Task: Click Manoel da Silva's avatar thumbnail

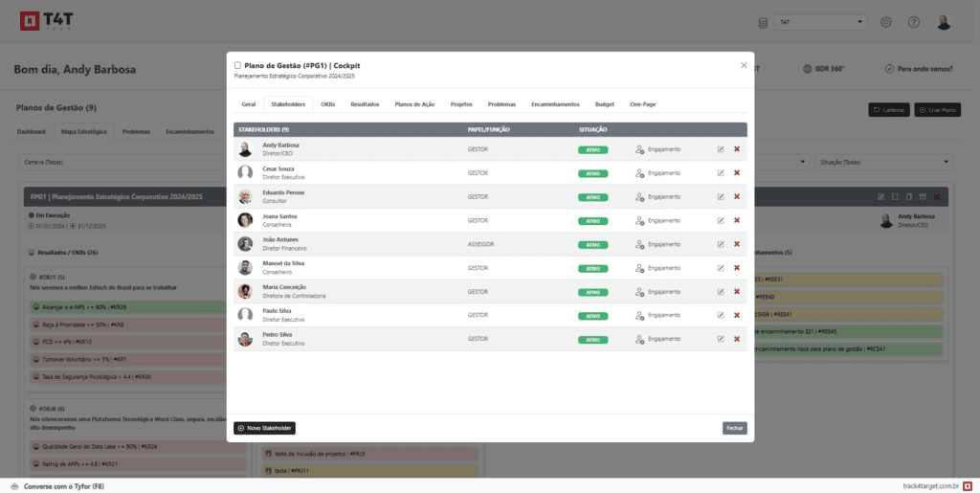Action: [x=245, y=268]
